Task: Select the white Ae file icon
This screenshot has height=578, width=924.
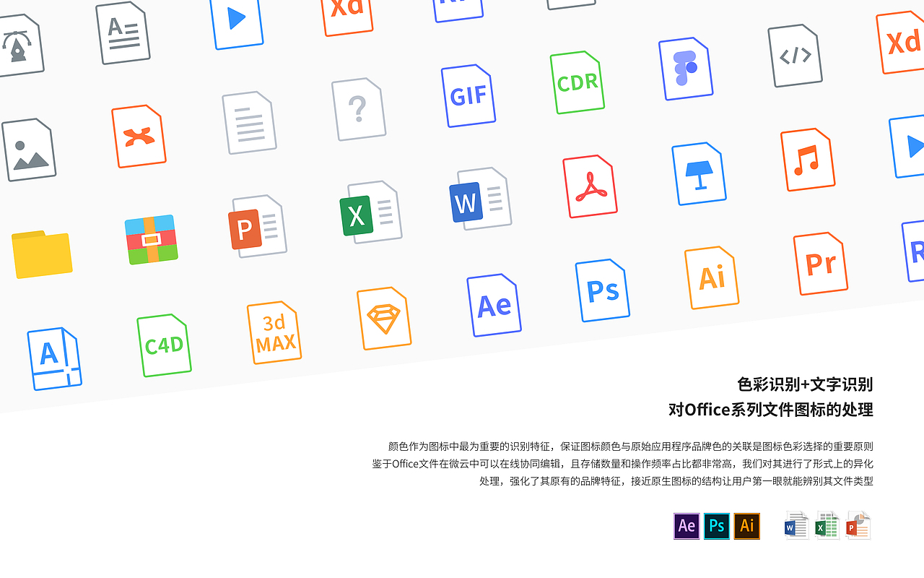Action: click(x=494, y=305)
